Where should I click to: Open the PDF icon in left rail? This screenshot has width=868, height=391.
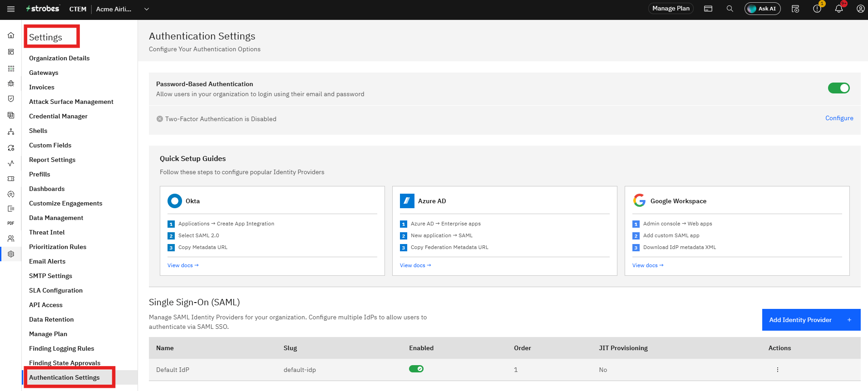[x=11, y=223]
